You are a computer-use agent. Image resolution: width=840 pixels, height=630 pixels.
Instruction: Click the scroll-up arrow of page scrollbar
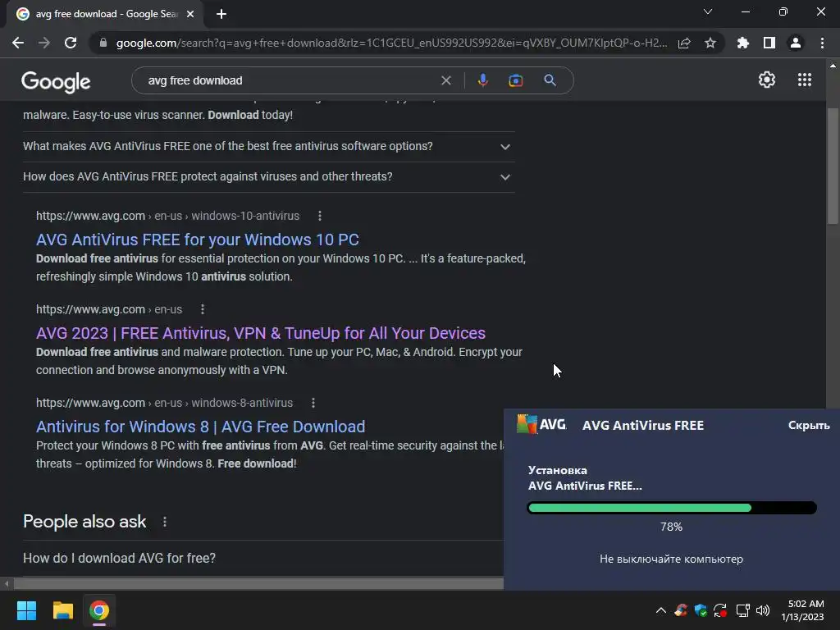[833, 66]
